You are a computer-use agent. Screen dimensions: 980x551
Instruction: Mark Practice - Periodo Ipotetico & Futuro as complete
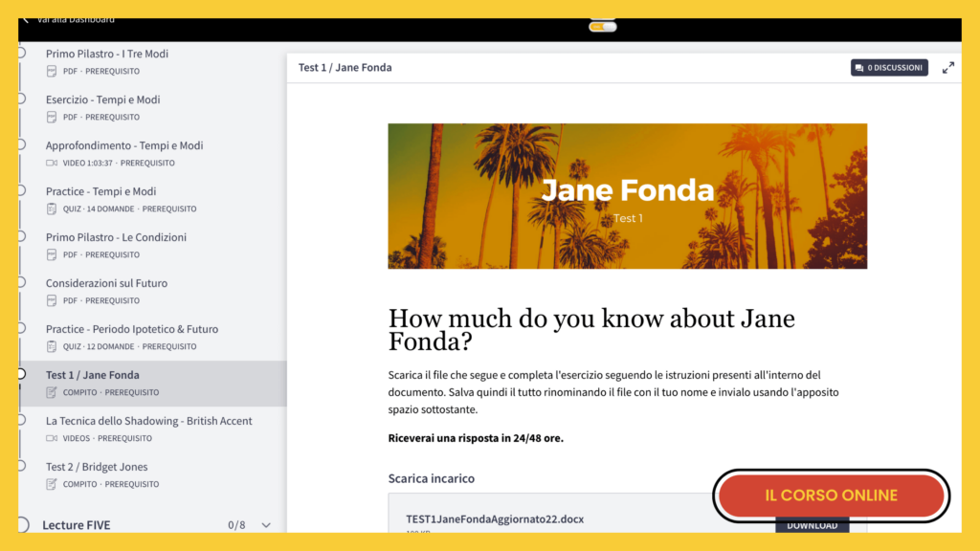(21, 328)
